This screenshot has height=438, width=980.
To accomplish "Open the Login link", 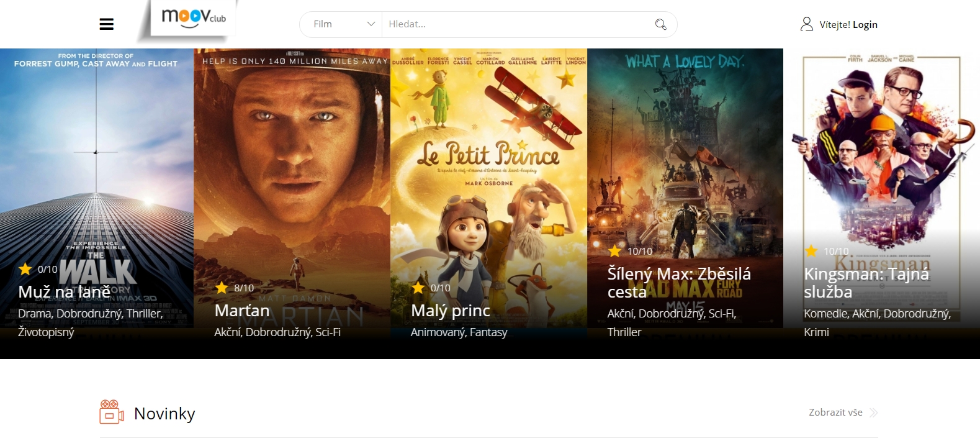I will (x=865, y=25).
